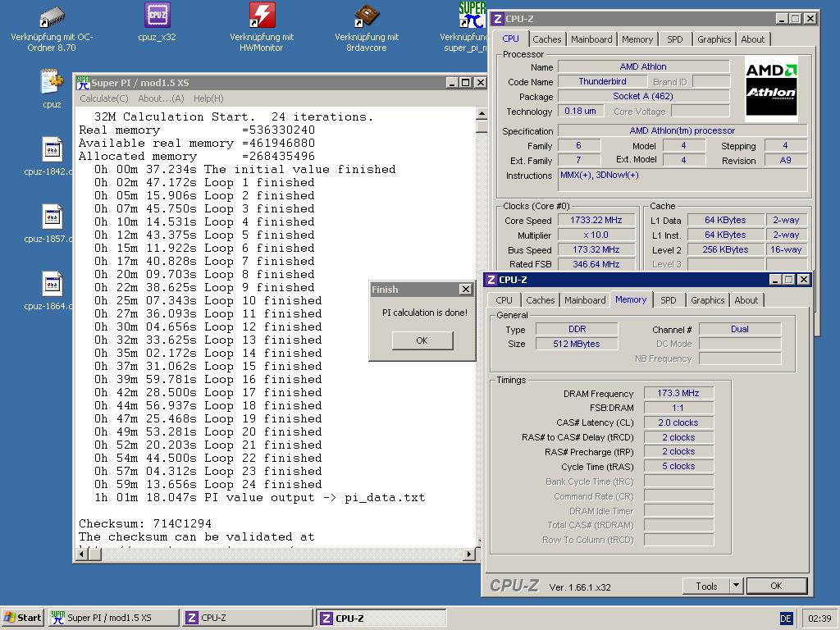The image size is (840, 630).
Task: Click the Bus Speed value 173.32 MHz
Action: [596, 249]
